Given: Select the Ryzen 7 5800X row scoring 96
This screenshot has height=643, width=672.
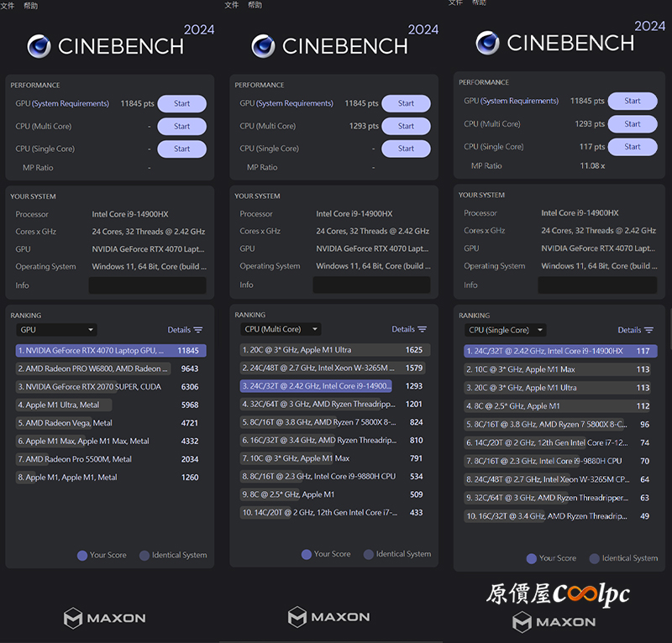Looking at the screenshot, I should click(x=560, y=425).
